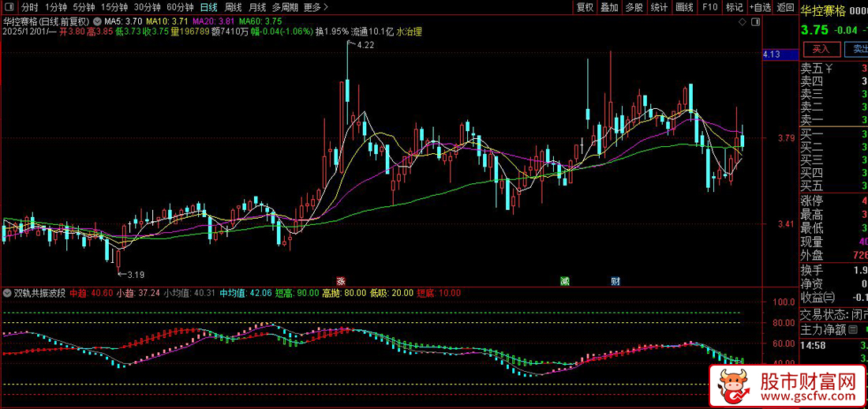This screenshot has width=868, height=409.
Task: Open the 统计 statistics tool
Action: click(x=659, y=7)
